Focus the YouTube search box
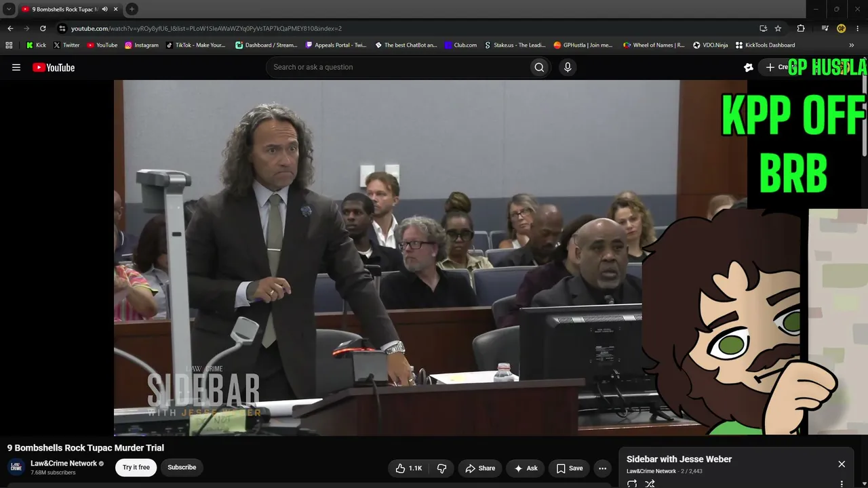The image size is (868, 488). [397, 67]
